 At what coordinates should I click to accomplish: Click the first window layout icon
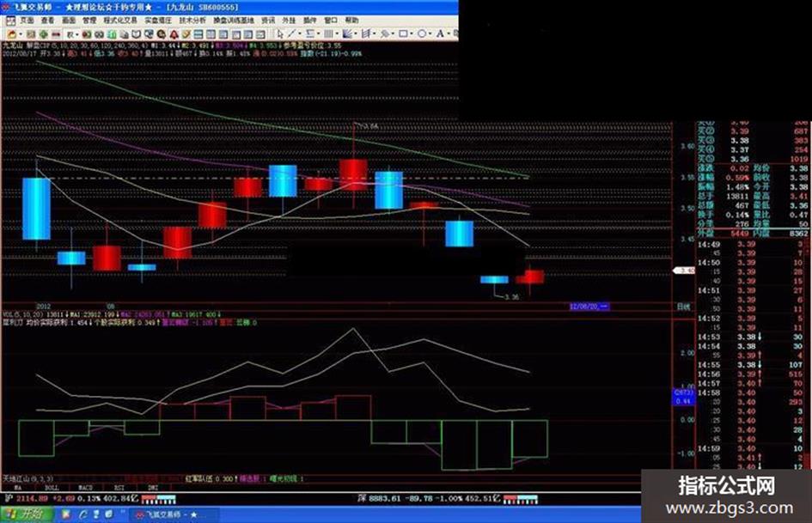(x=198, y=34)
